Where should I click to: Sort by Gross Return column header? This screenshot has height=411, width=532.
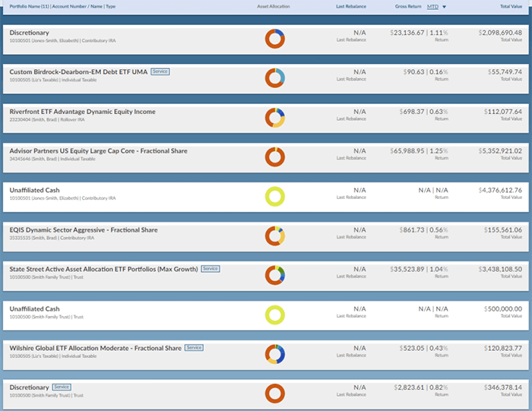408,6
